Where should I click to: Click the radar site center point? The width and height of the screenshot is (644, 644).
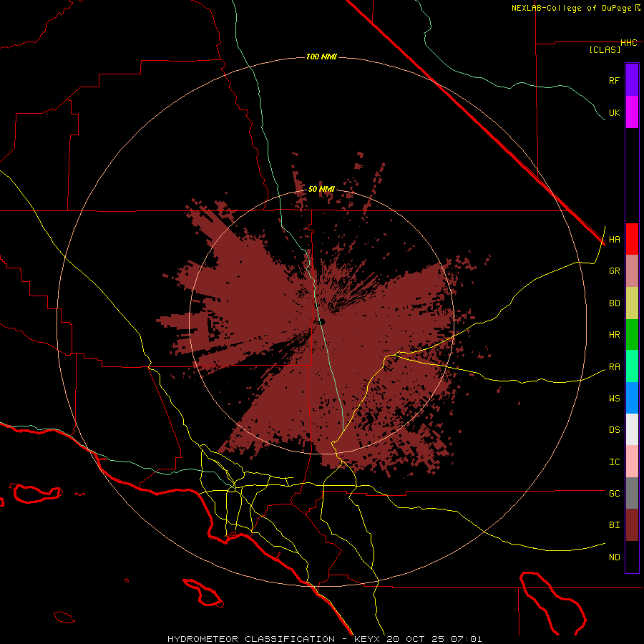(321, 321)
